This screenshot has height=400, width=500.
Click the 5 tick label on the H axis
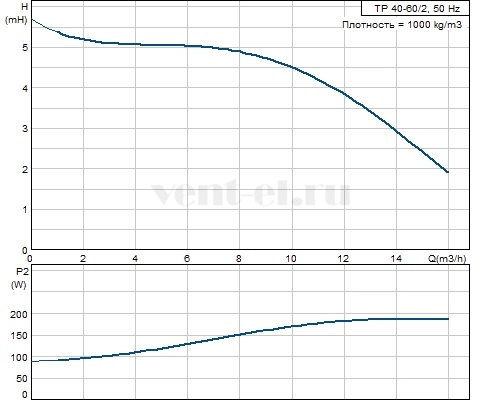coord(25,48)
